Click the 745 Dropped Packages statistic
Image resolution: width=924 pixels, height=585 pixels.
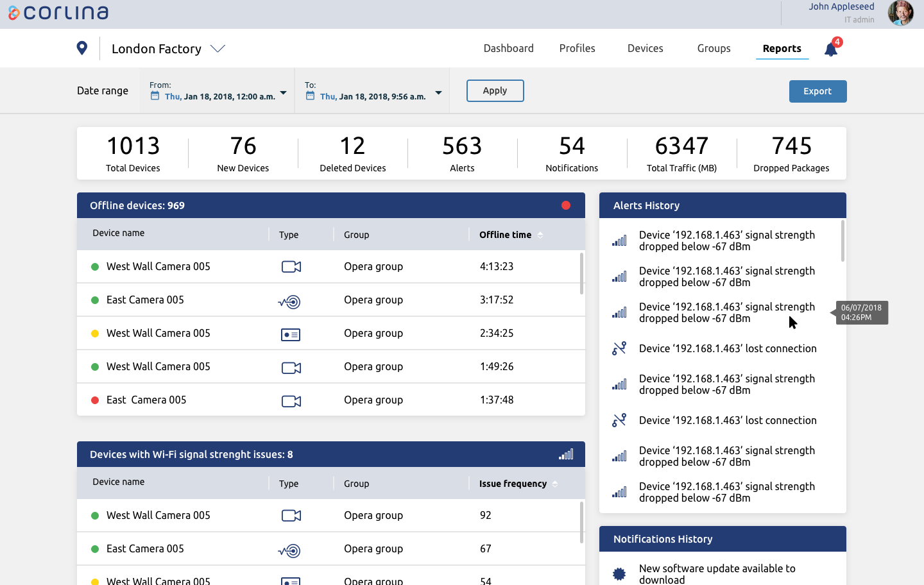[791, 153]
